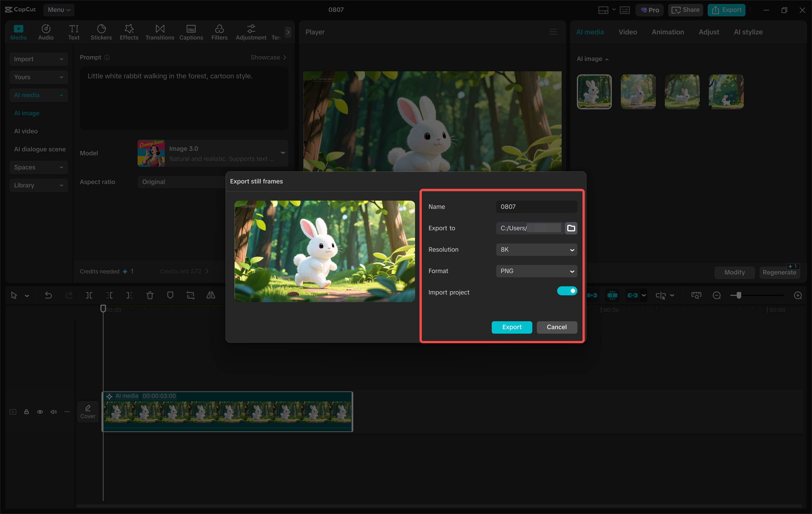Click the crop/rotate clip icon
This screenshot has width=812, height=514.
pyautogui.click(x=191, y=295)
